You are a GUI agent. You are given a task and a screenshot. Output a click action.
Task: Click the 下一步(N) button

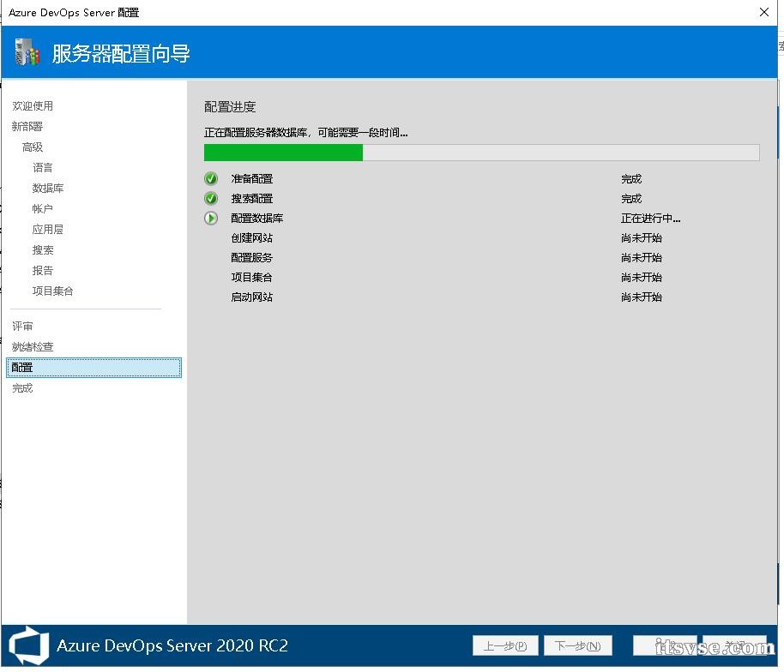pos(577,645)
